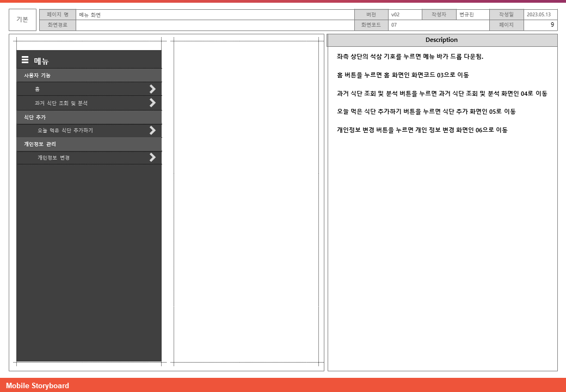Click the 작성자 label cell
566x392 pixels.
click(439, 15)
